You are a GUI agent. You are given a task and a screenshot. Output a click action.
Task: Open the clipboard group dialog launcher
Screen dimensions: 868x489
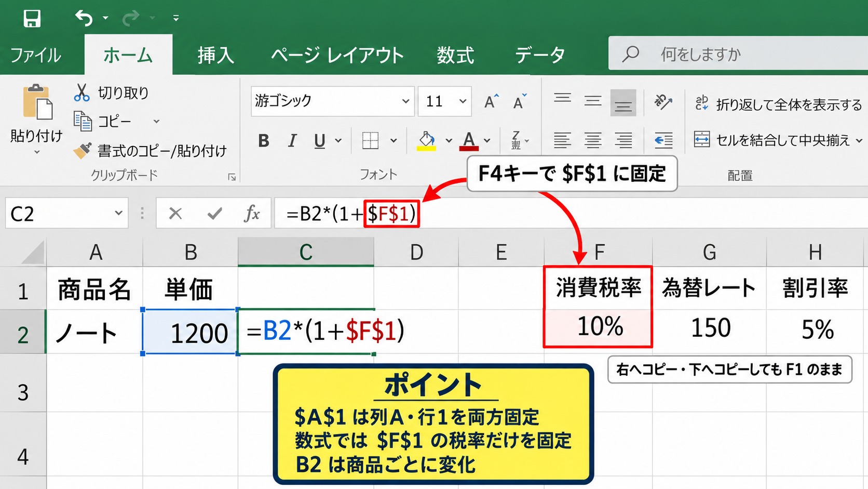(232, 177)
